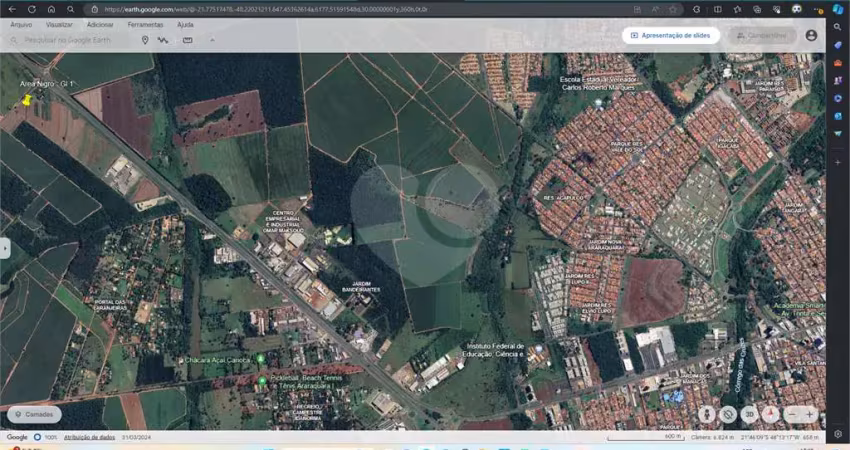Select the draw path or polygon tool

[x=163, y=40]
